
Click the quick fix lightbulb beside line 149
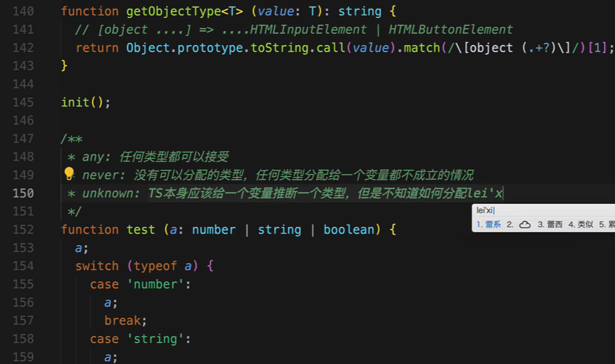pos(68,173)
